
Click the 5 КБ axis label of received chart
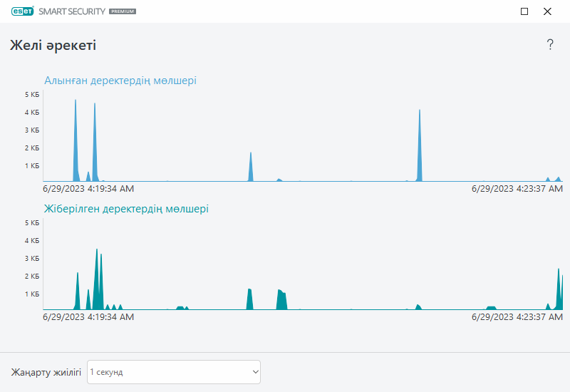32,95
